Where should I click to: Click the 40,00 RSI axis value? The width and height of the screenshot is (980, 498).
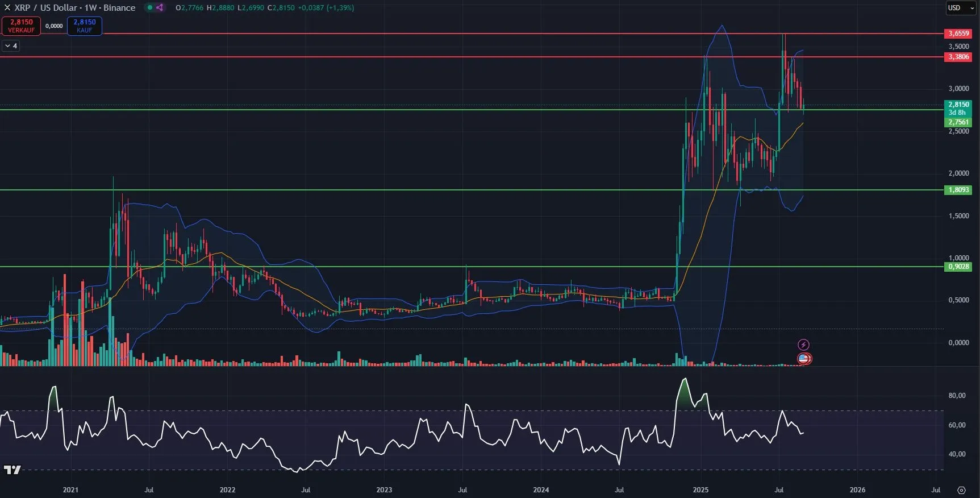click(957, 454)
